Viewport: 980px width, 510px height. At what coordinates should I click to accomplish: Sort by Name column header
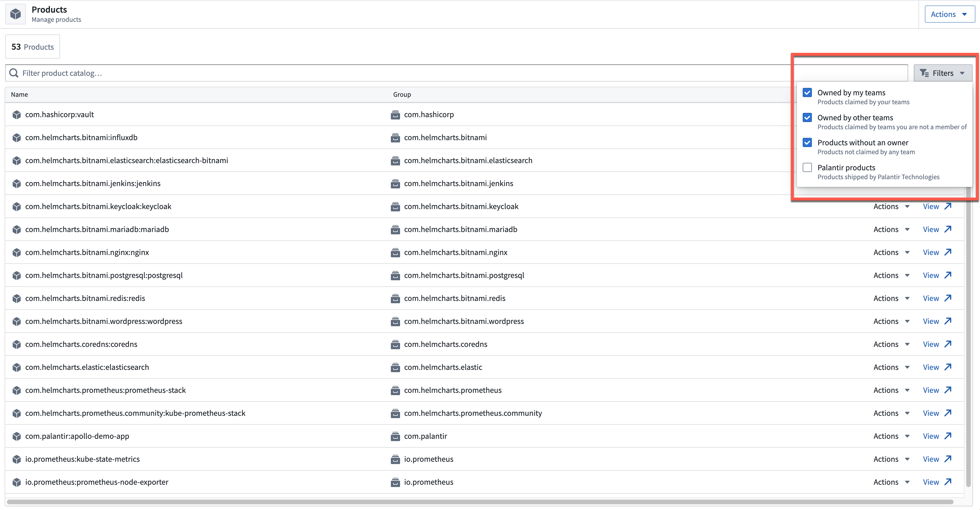pos(20,95)
